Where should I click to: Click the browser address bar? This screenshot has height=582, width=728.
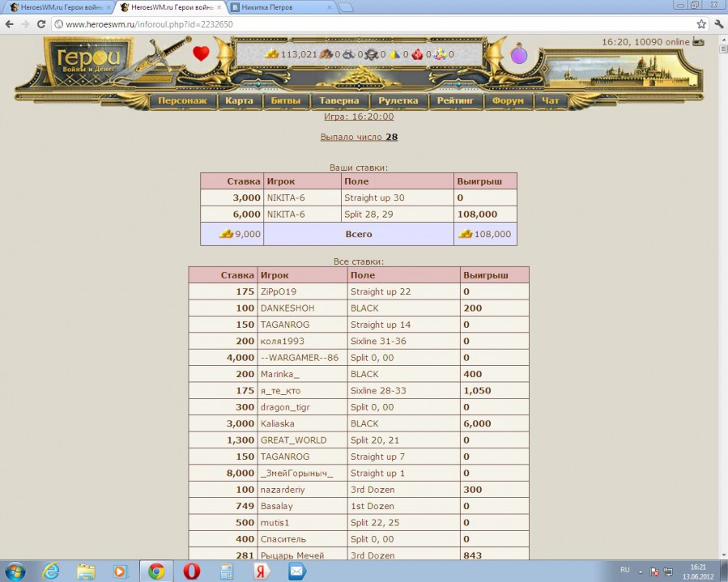[x=373, y=24]
